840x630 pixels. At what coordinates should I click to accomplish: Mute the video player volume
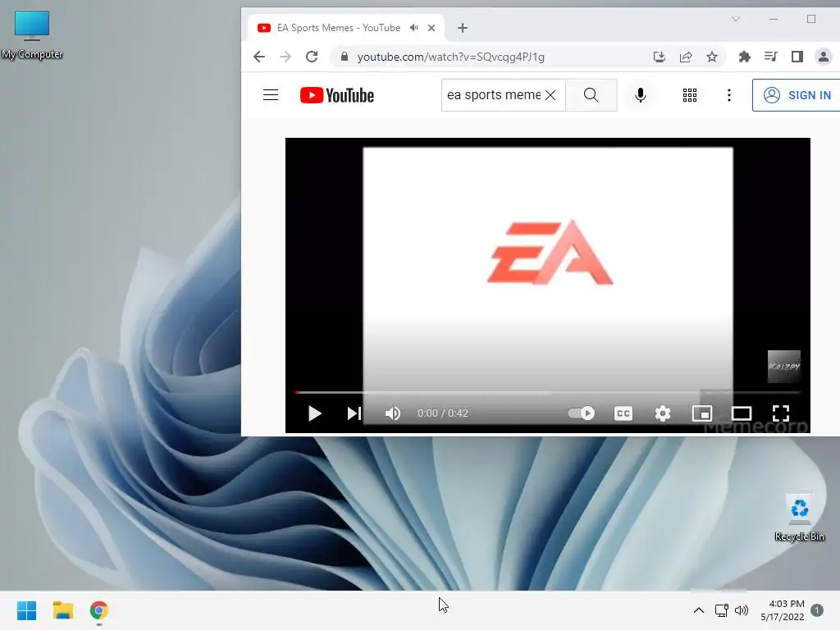393,413
